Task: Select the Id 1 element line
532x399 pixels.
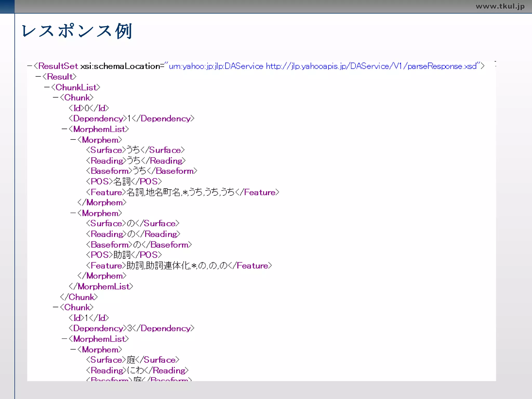Action: coord(89,318)
